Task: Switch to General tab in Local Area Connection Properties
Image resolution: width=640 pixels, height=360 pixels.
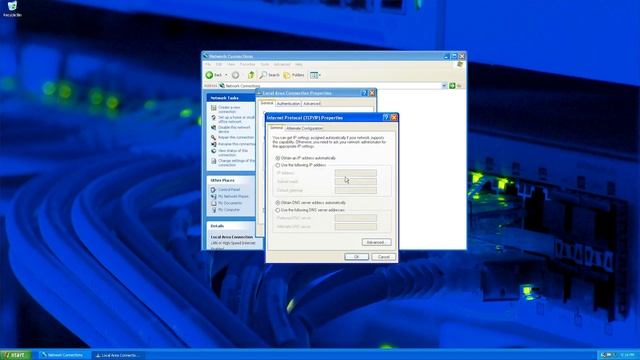Action: point(267,103)
